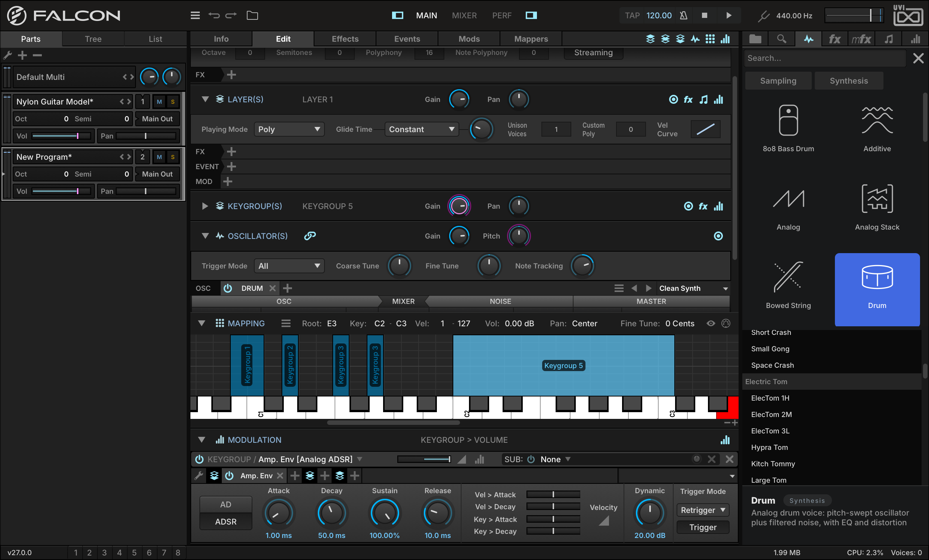The width and height of the screenshot is (929, 560).
Task: Toggle KEYGROUP Amp. Env modulation power
Action: (x=199, y=459)
